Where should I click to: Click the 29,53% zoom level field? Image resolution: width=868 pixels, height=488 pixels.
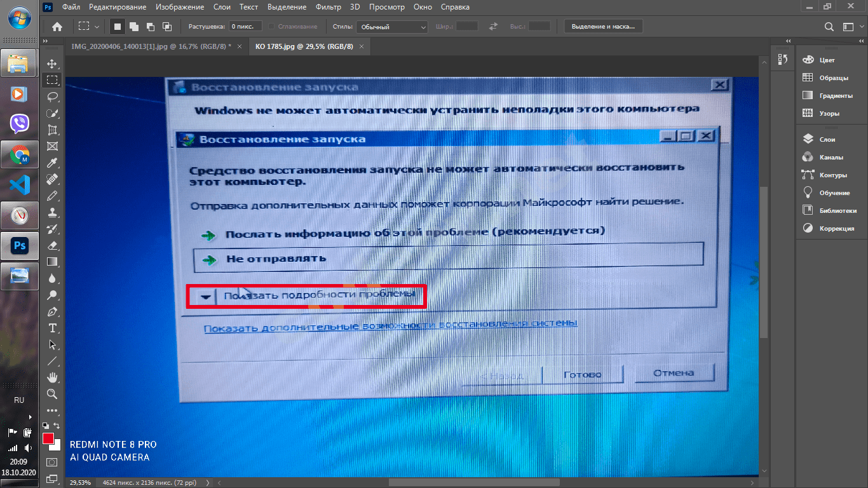[x=81, y=482]
